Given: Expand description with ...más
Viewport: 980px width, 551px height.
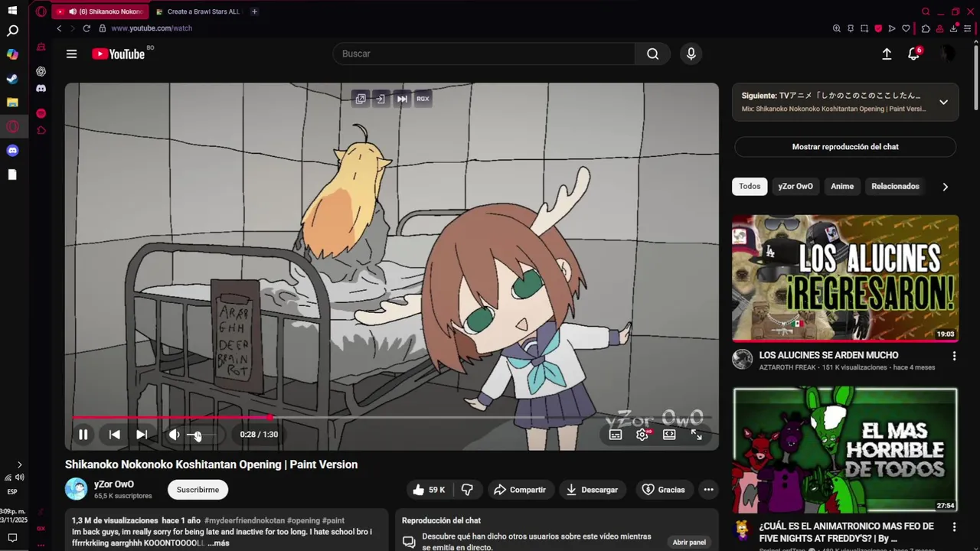Looking at the screenshot, I should tap(218, 543).
